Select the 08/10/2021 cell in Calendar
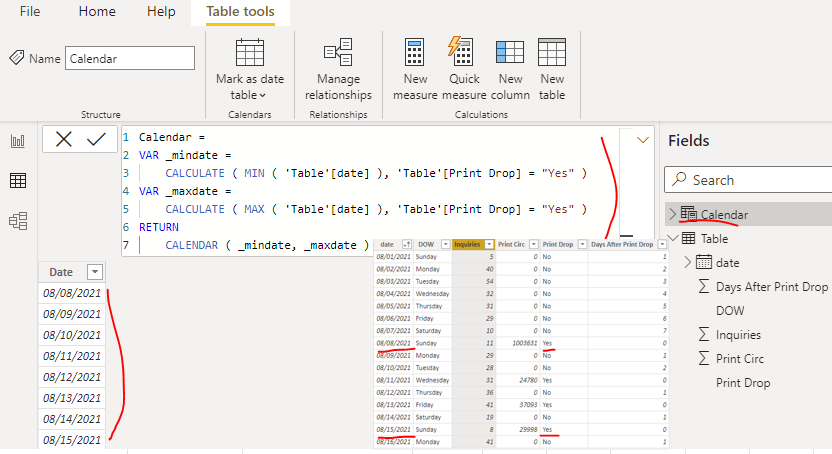The image size is (832, 454). click(72, 335)
